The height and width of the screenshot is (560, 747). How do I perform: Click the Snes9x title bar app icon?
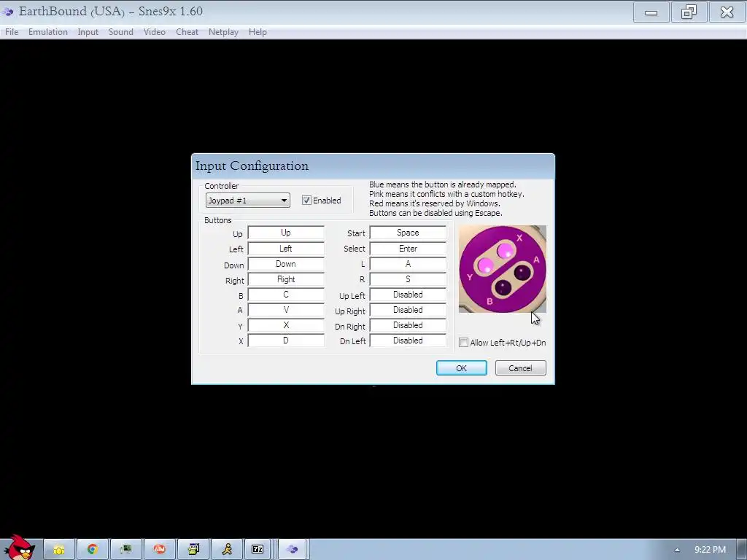8,11
